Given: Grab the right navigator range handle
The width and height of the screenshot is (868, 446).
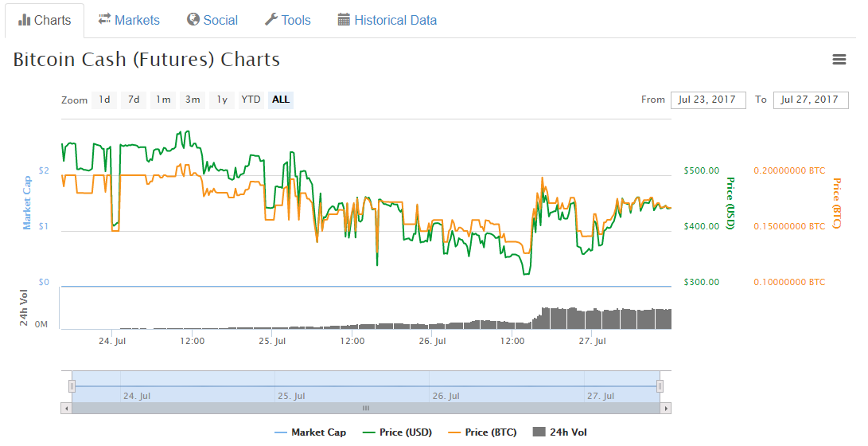Looking at the screenshot, I should tap(660, 386).
